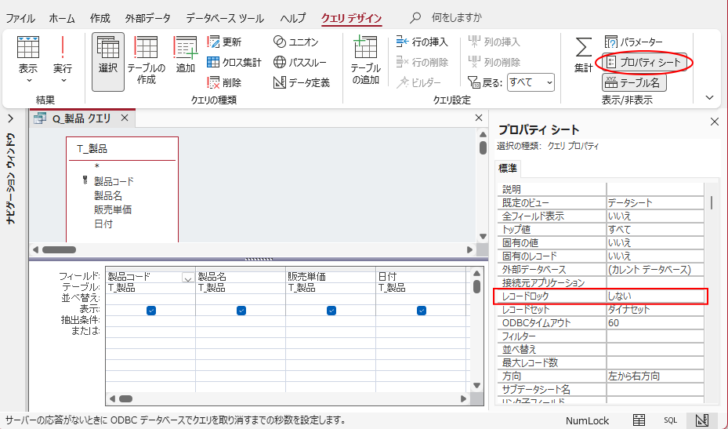Close the property sheet pane
Image resolution: width=728 pixels, height=429 pixels.
coord(714,122)
